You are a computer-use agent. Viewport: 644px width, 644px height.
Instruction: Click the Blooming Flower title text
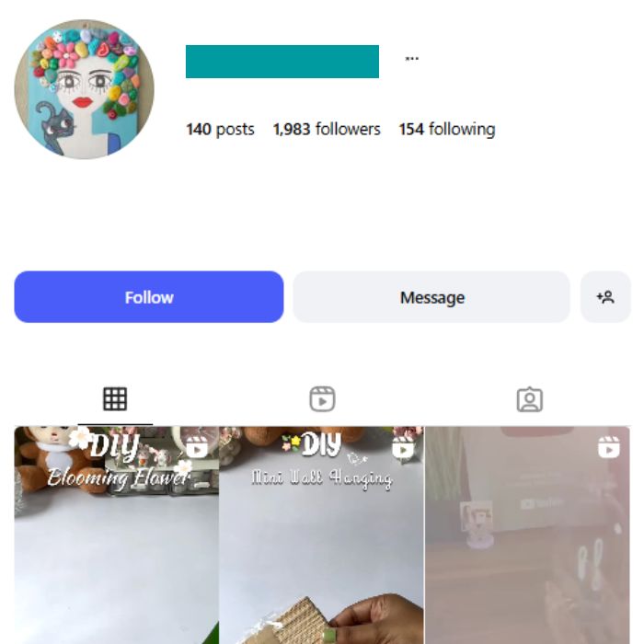pyautogui.click(x=119, y=477)
